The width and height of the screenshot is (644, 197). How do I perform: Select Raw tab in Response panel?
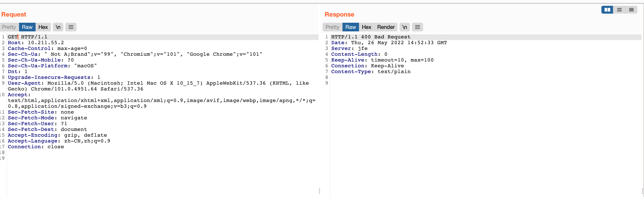(x=351, y=27)
